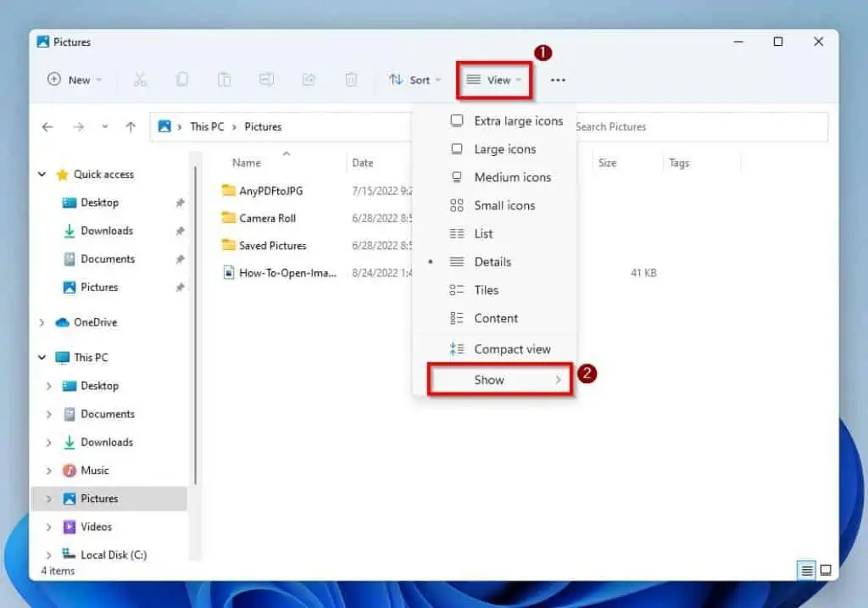
Task: Click AnyPDFtoJPG folder icon
Action: 228,191
